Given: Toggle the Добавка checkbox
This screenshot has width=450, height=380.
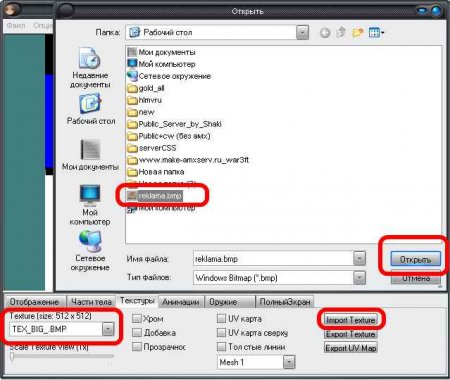Looking at the screenshot, I should click(x=137, y=332).
